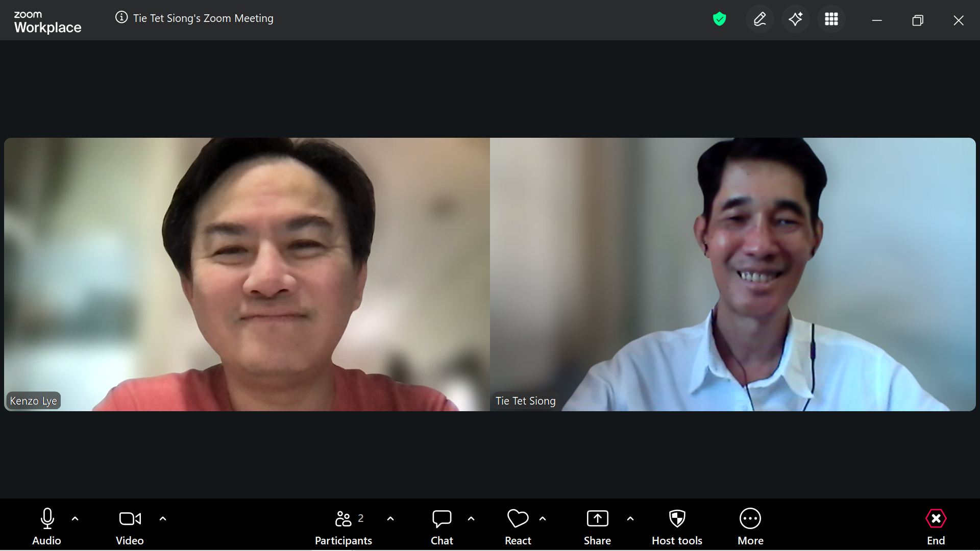Select Kenzo Lye's video tile

[x=247, y=274]
